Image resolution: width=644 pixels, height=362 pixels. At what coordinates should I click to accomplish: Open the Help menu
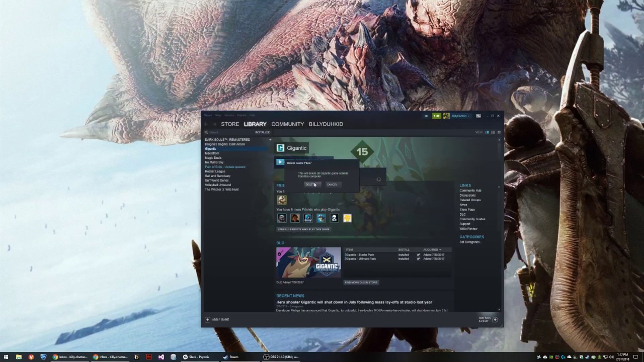[253, 115]
